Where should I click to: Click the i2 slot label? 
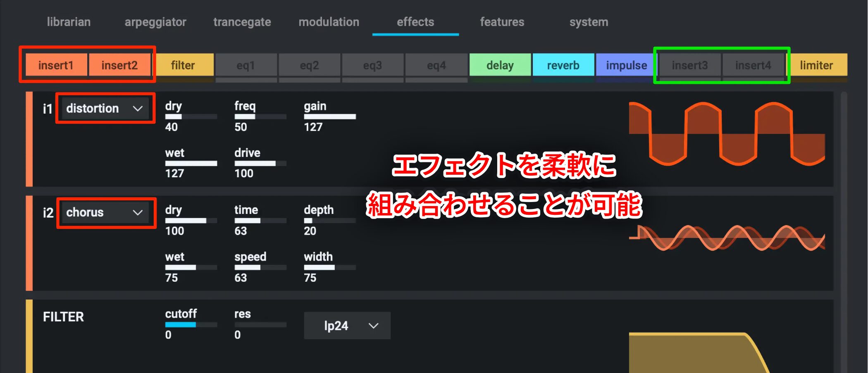48,213
